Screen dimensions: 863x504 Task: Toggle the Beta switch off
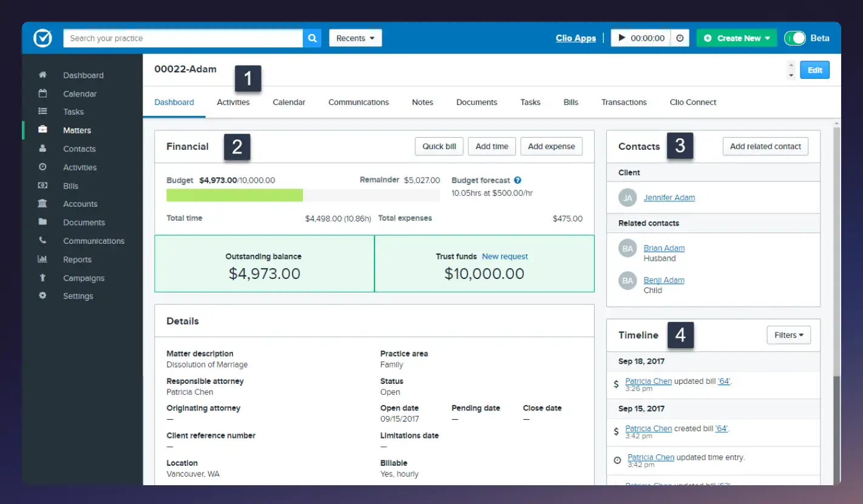point(795,38)
